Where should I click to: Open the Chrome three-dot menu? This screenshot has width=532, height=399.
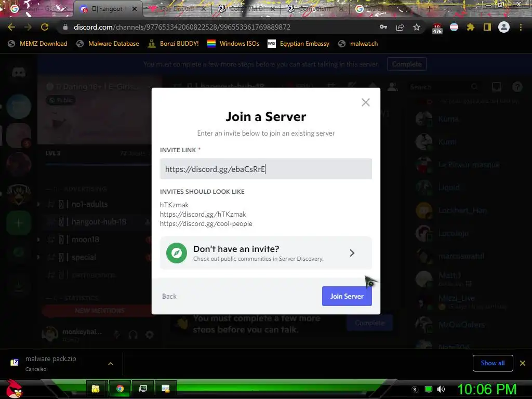[521, 27]
